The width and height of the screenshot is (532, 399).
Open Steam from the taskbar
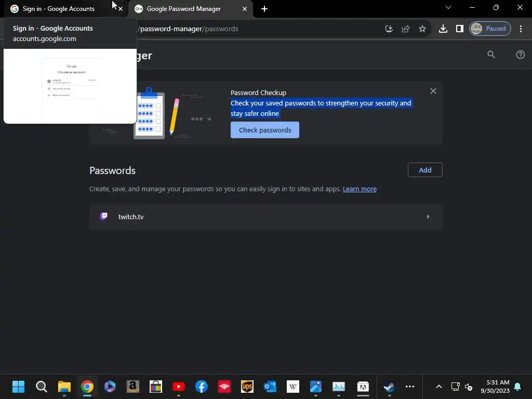(389, 387)
